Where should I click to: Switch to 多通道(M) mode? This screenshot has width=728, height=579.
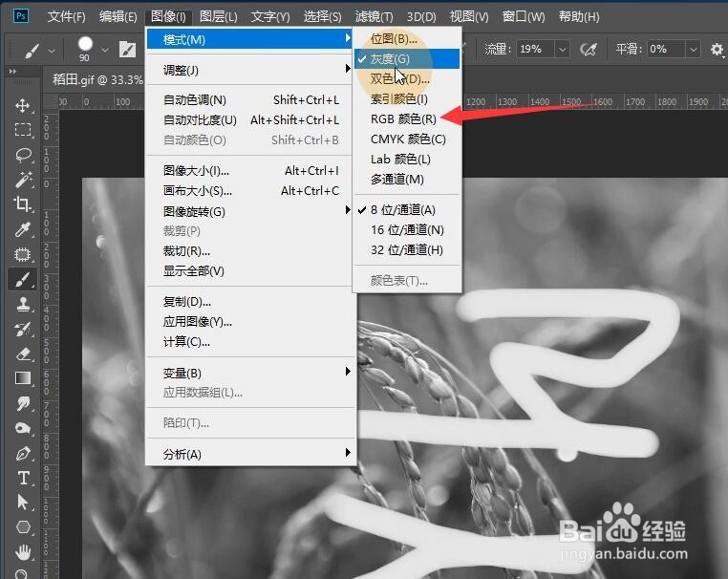pyautogui.click(x=407, y=180)
